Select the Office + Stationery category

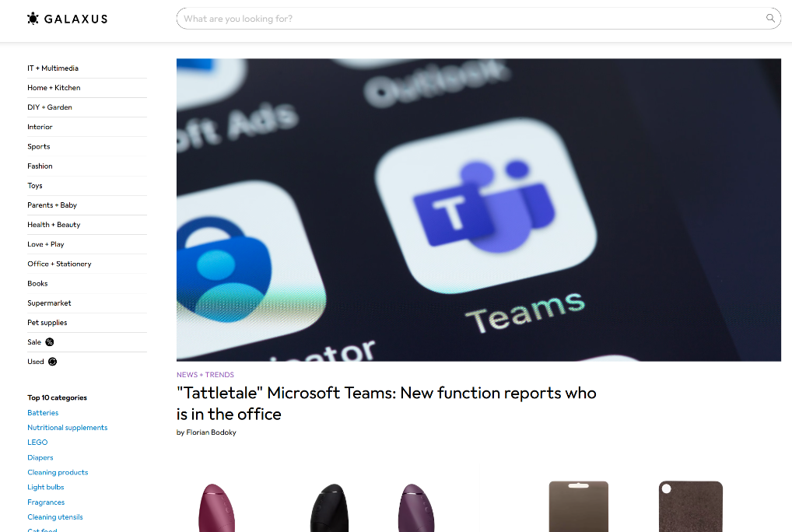pos(60,264)
